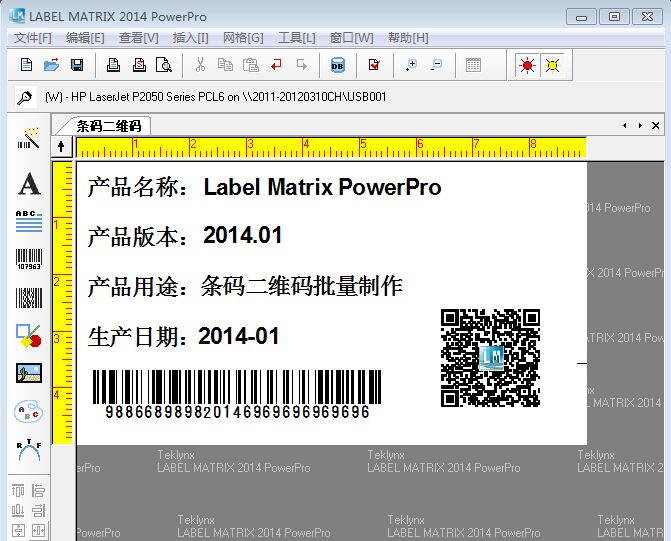
Task: Save the current label
Action: (x=77, y=65)
